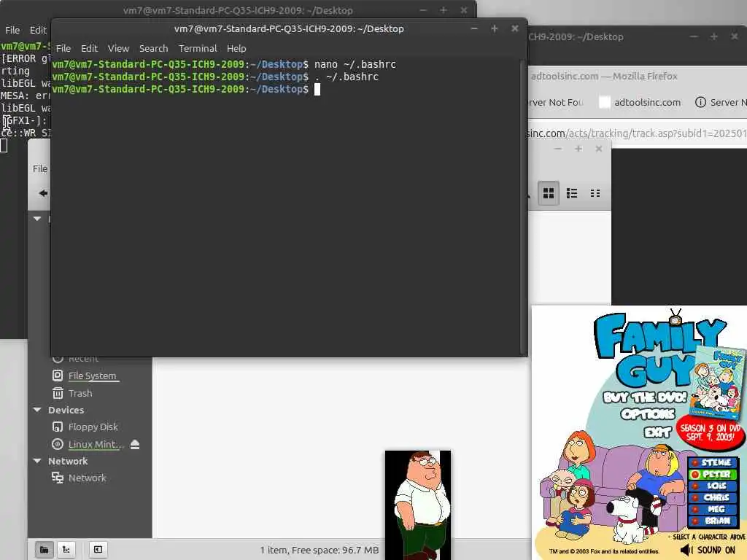This screenshot has height=560, width=747.
Task: Click the info icon beside Server tab
Action: [700, 102]
